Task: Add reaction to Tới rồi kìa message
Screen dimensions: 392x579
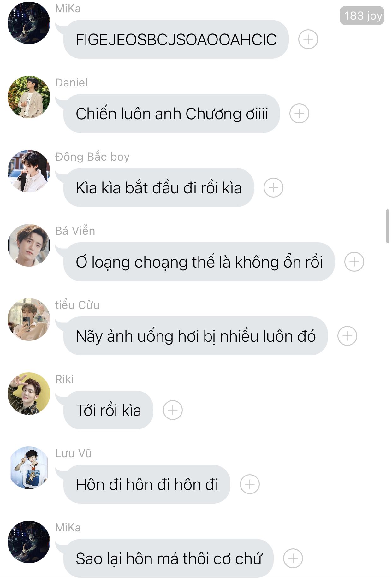Action: 173,410
